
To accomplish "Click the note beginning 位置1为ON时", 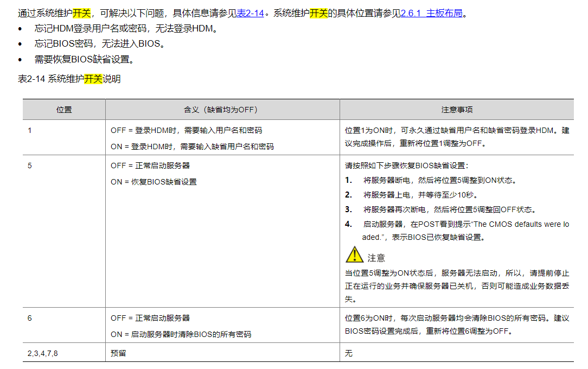I will click(x=457, y=137).
